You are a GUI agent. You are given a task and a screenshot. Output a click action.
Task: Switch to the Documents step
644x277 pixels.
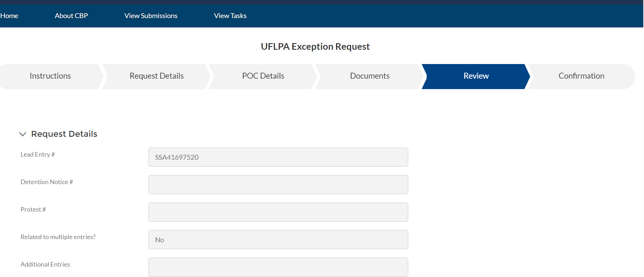point(370,76)
